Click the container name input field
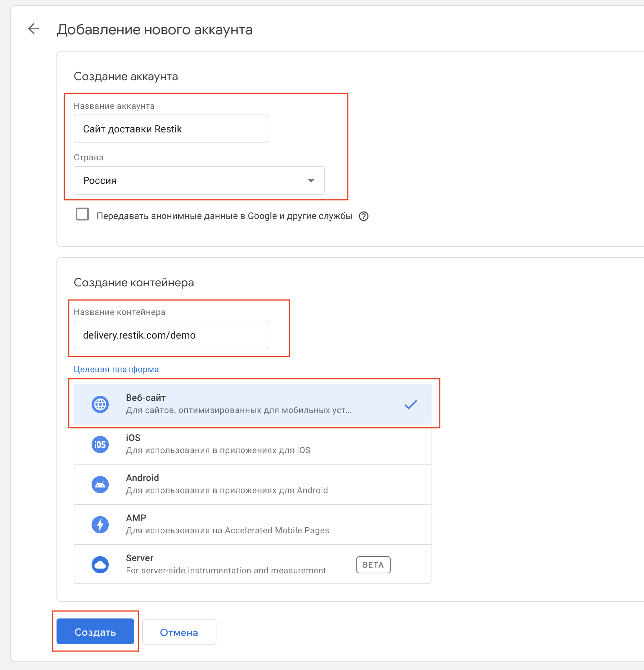The width and height of the screenshot is (644, 670). (171, 335)
